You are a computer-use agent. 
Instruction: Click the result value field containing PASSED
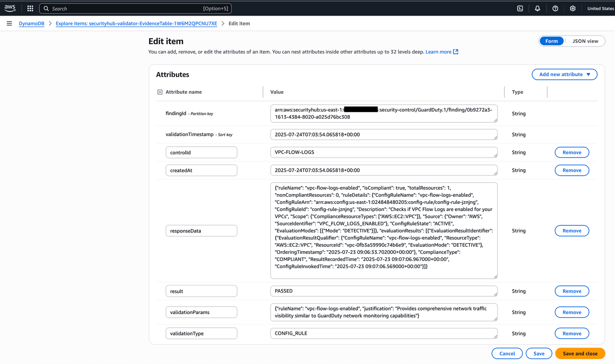pyautogui.click(x=383, y=291)
